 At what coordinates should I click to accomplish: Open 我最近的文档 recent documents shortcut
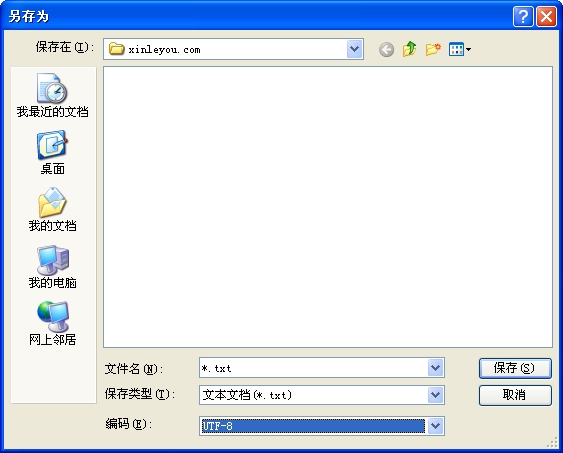(x=52, y=95)
